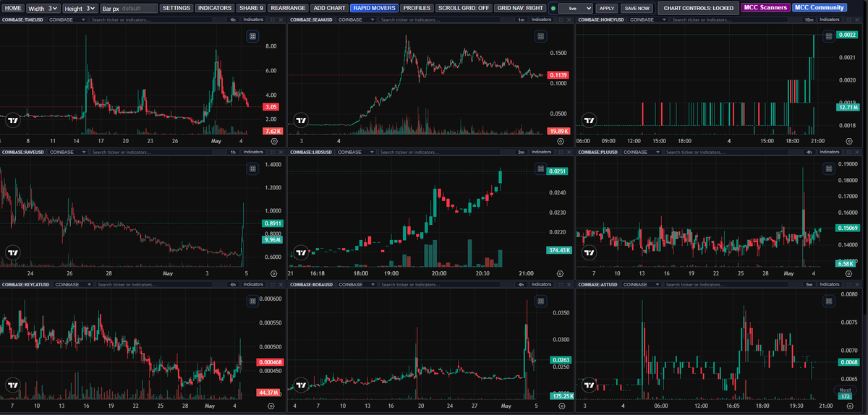868x415 pixels.
Task: Toggle the SCROLL GRID: OFF switch
Action: [464, 8]
